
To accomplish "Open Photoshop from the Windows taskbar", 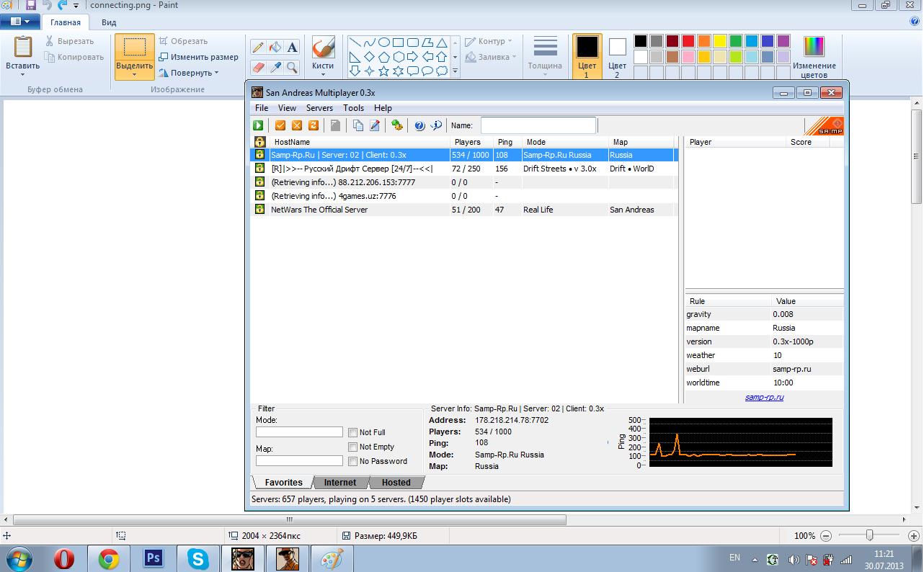I will click(154, 558).
